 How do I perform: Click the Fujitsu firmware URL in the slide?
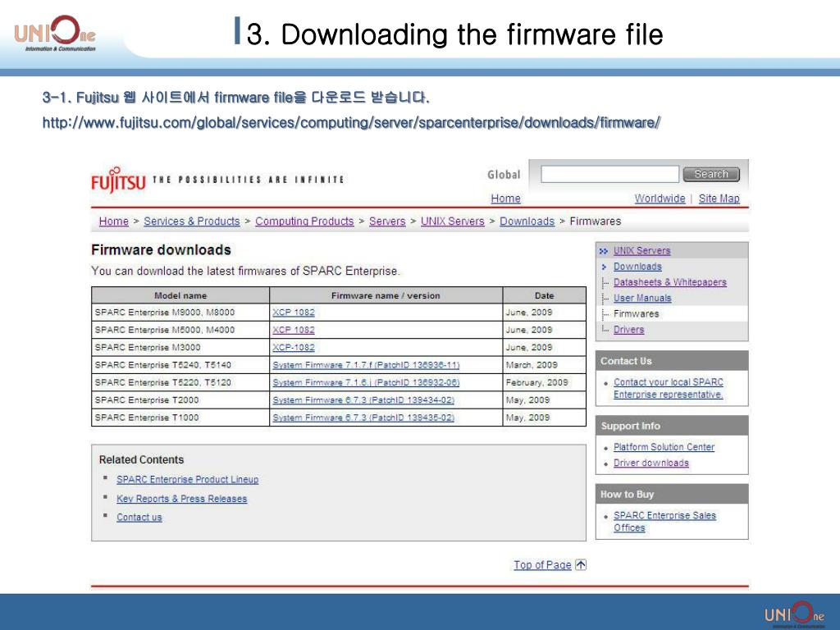(351, 123)
